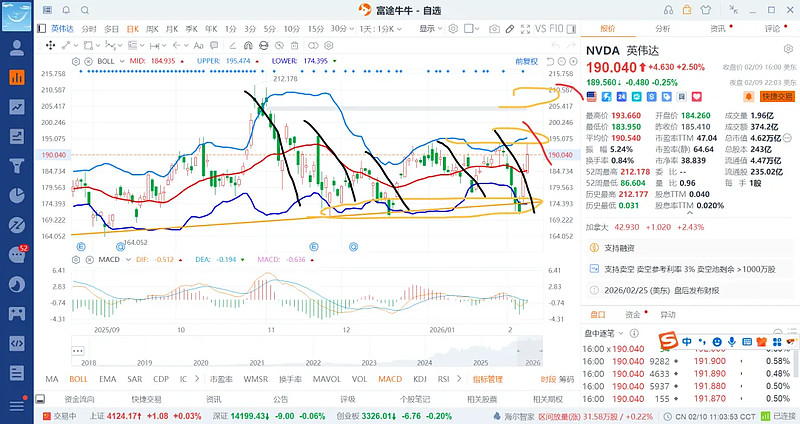Toggle the 筹码 chip distribution view
The image size is (800, 424).
(566, 379)
